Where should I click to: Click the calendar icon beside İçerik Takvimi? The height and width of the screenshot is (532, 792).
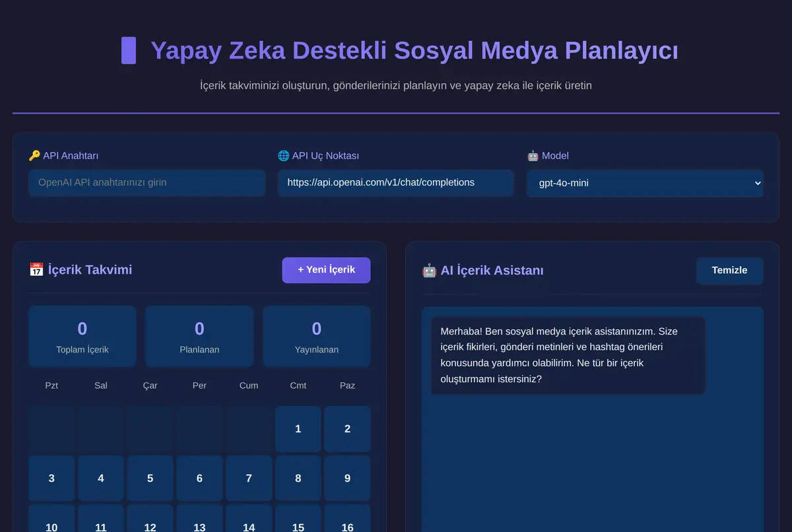36,269
